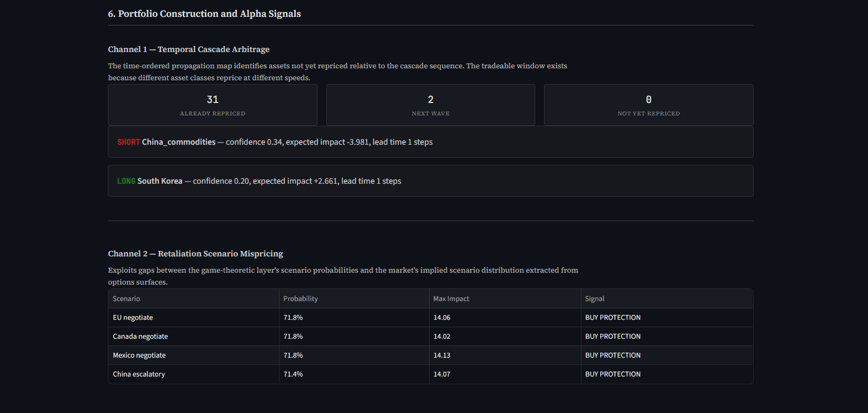The height and width of the screenshot is (413, 868).
Task: Click the Already Repriced stat card showing 31
Action: click(x=212, y=105)
